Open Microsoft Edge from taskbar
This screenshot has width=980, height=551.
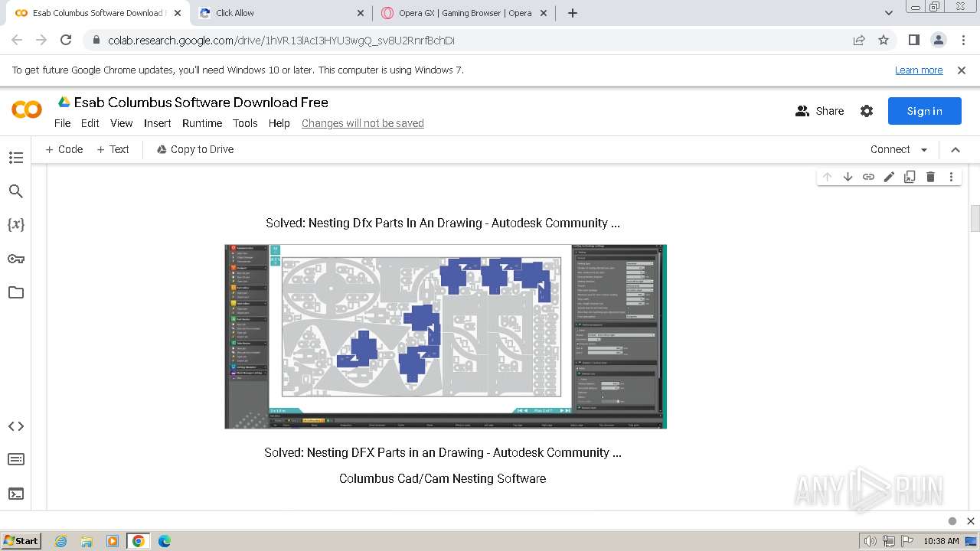point(165,541)
